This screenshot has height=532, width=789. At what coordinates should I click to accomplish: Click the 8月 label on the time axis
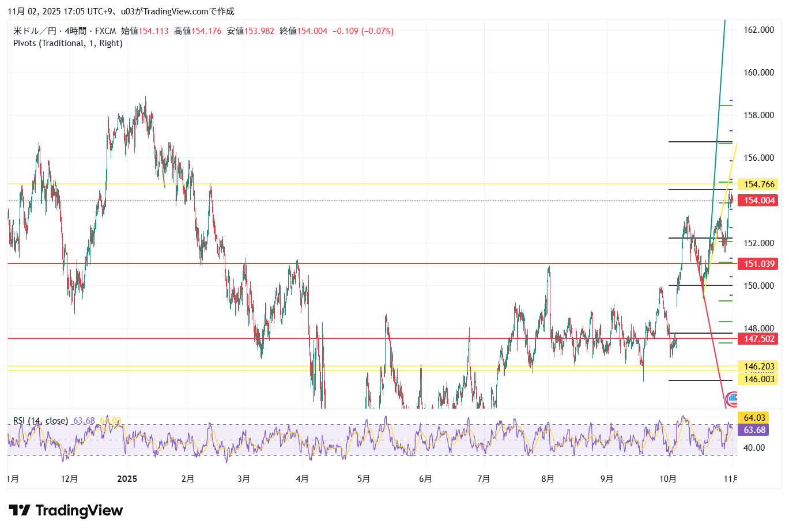pyautogui.click(x=548, y=479)
